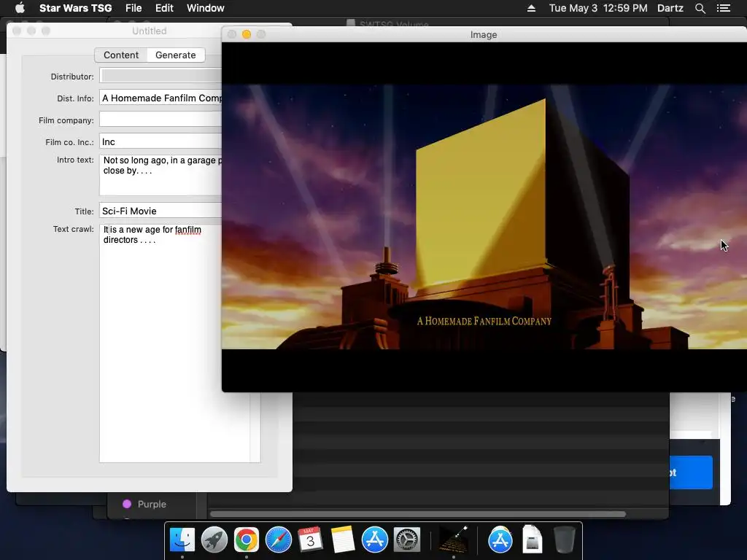Screen dimensions: 747x560
Task: Click the Title field with Sci-Fi Movie
Action: coord(160,211)
